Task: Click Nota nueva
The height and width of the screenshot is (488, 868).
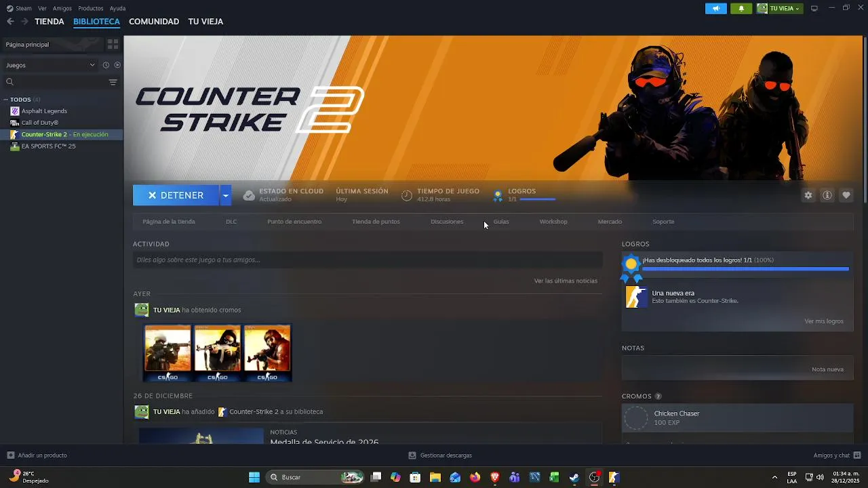Action: tap(827, 369)
